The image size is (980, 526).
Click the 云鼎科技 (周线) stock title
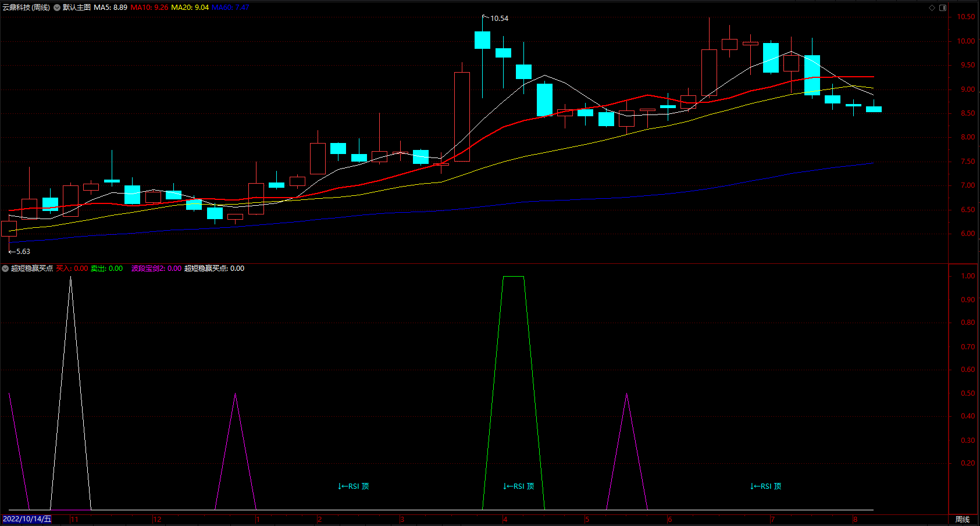click(x=26, y=8)
